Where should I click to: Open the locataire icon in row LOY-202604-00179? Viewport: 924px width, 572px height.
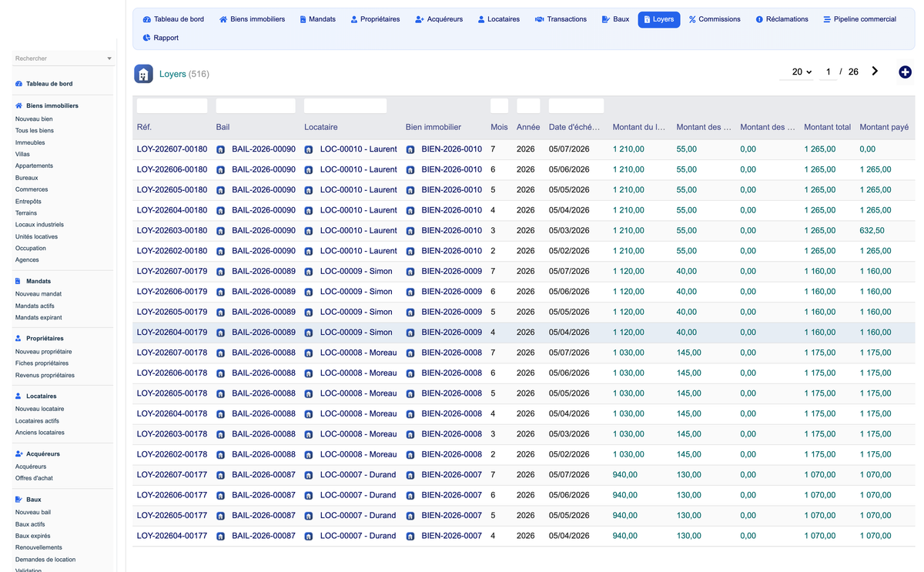[309, 333]
